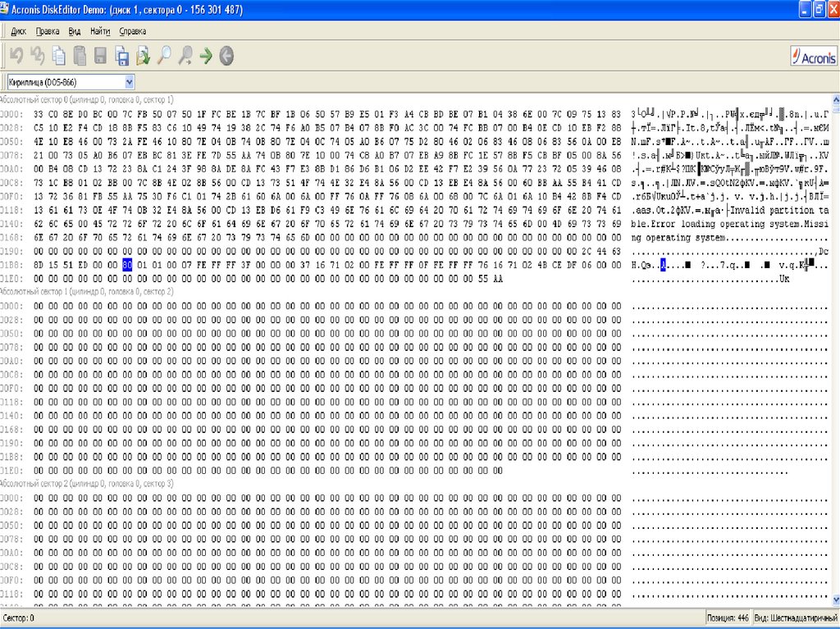Click the scrollbar down arrow
840x629 pixels.
pos(836,599)
